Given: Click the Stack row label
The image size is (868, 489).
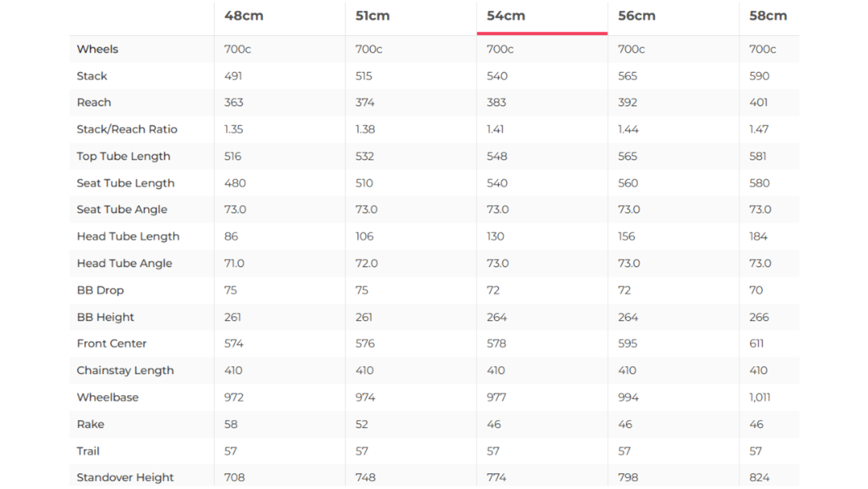Looking at the screenshot, I should 92,76.
